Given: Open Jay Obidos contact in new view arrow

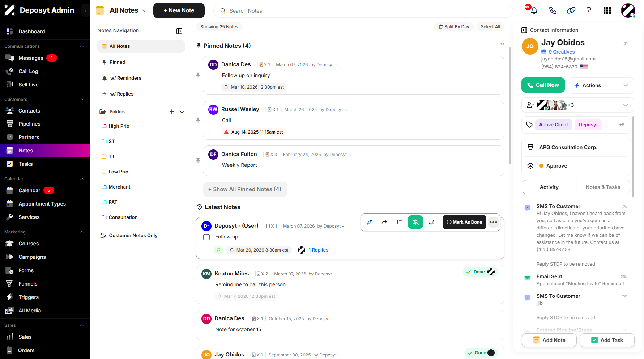Looking at the screenshot, I should (626, 44).
